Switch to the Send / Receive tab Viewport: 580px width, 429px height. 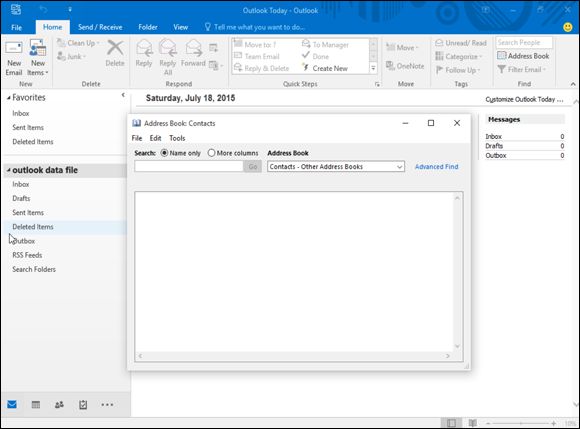pyautogui.click(x=100, y=27)
